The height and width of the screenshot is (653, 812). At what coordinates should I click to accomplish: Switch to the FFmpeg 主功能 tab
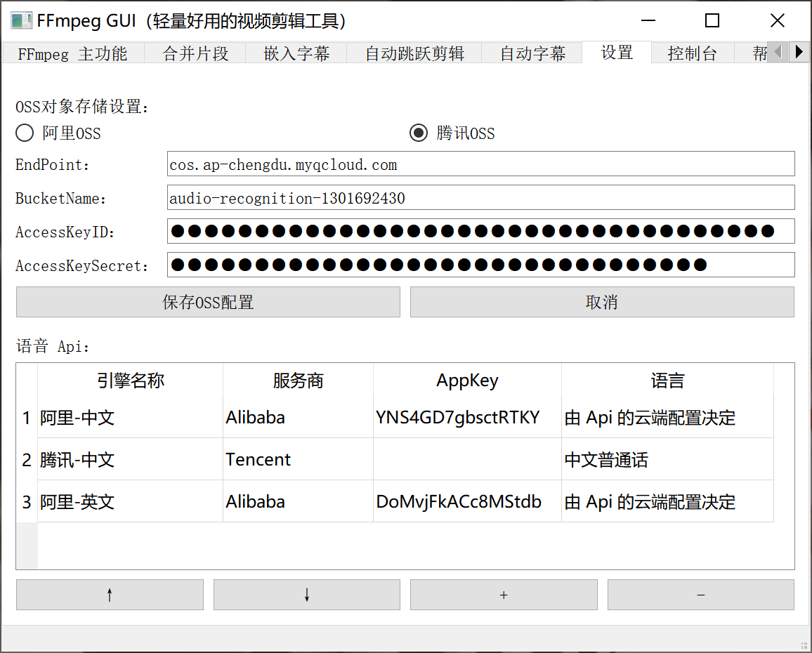(x=72, y=53)
